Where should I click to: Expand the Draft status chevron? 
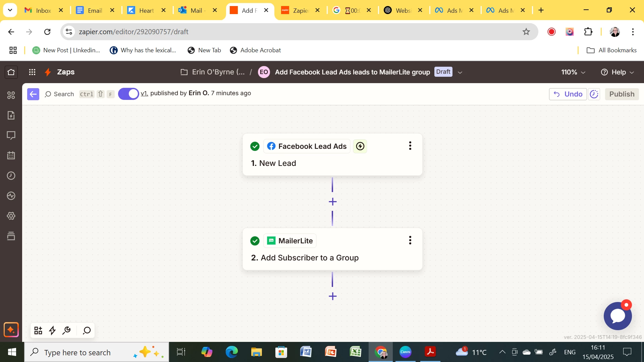tap(460, 72)
